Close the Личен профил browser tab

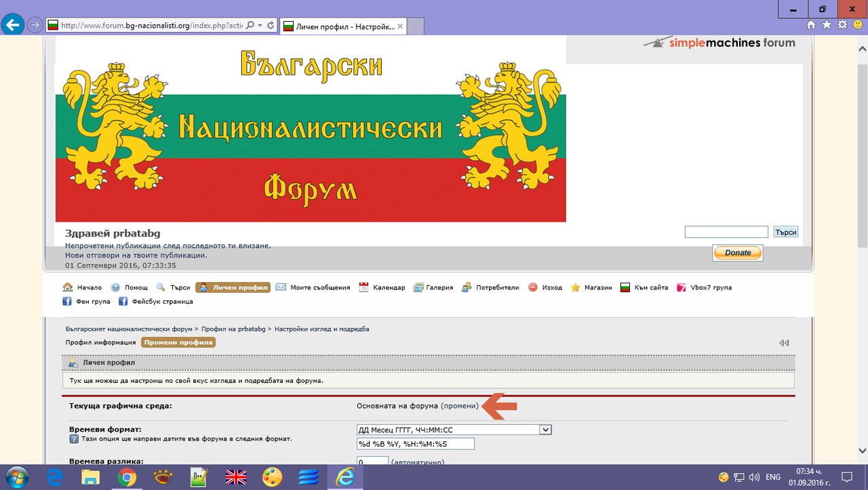coord(400,26)
